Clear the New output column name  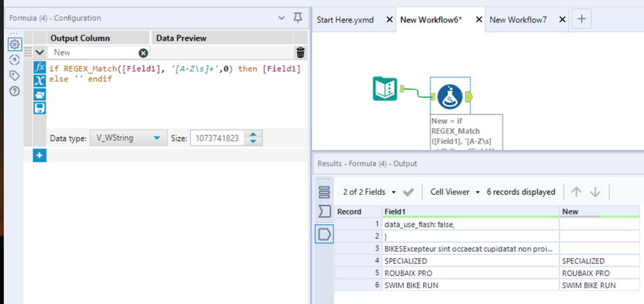coord(143,53)
